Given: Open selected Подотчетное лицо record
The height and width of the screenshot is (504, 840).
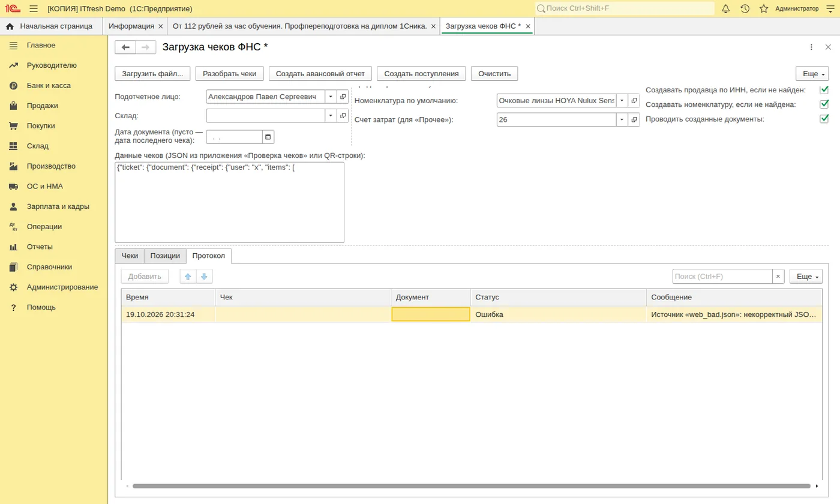Looking at the screenshot, I should [x=343, y=97].
